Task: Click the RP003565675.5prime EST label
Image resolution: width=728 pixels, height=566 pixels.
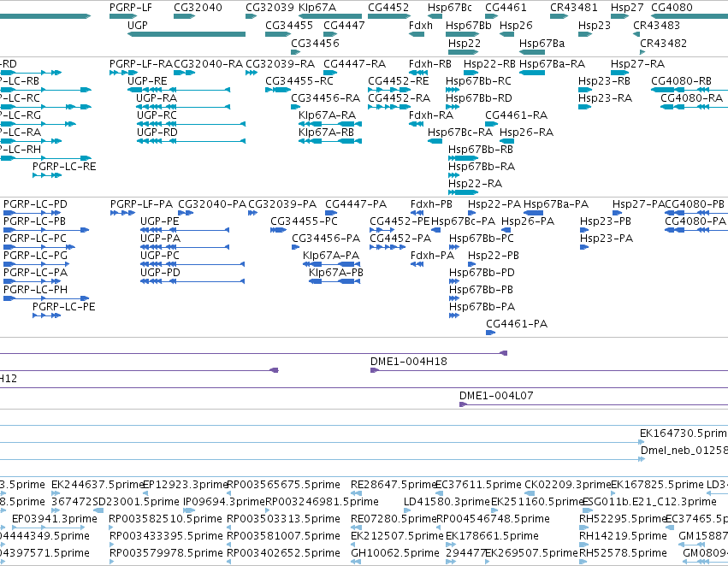Action: 283,485
